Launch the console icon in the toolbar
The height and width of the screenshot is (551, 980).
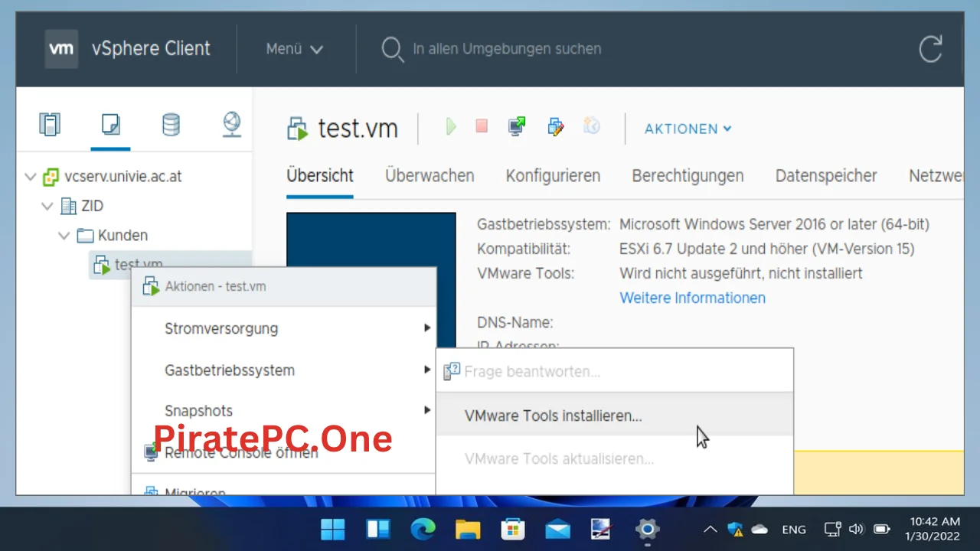[x=518, y=126]
